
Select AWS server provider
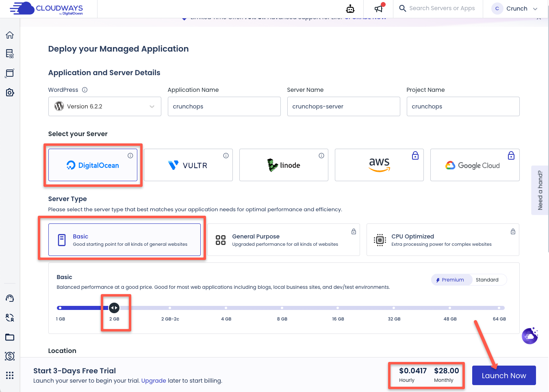[x=379, y=165]
